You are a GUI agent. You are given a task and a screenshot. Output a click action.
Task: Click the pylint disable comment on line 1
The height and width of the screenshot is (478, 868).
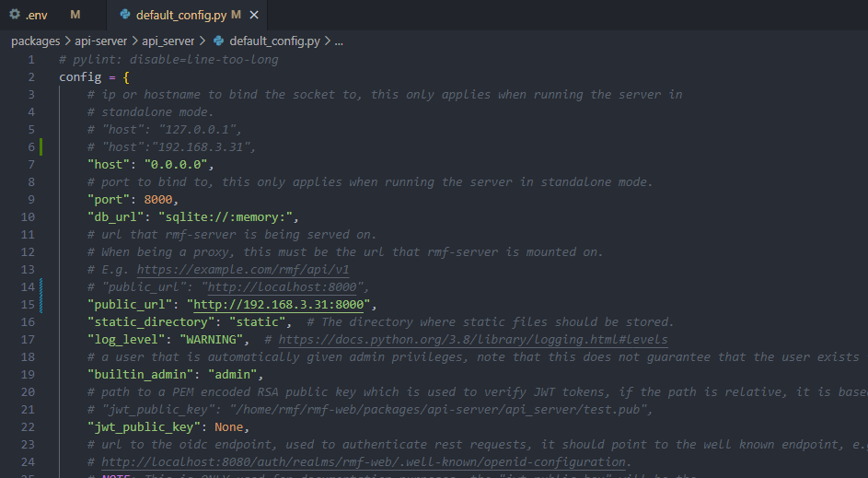pos(168,59)
